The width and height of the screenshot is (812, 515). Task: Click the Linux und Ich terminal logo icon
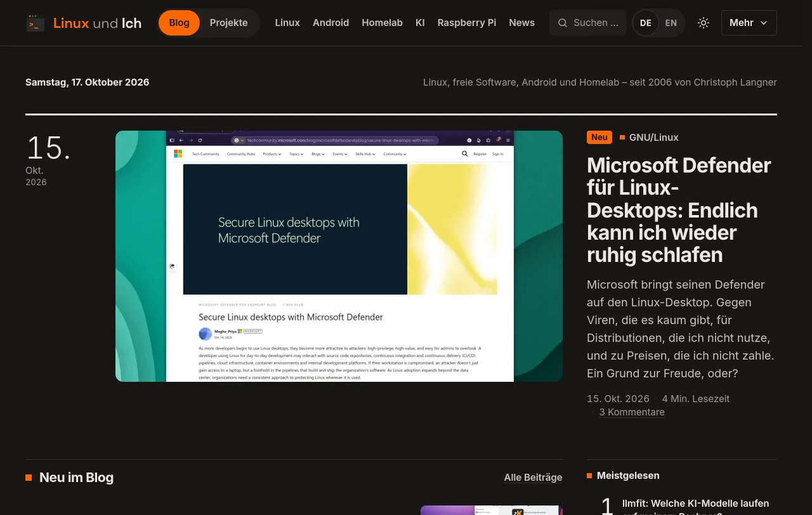tap(36, 23)
